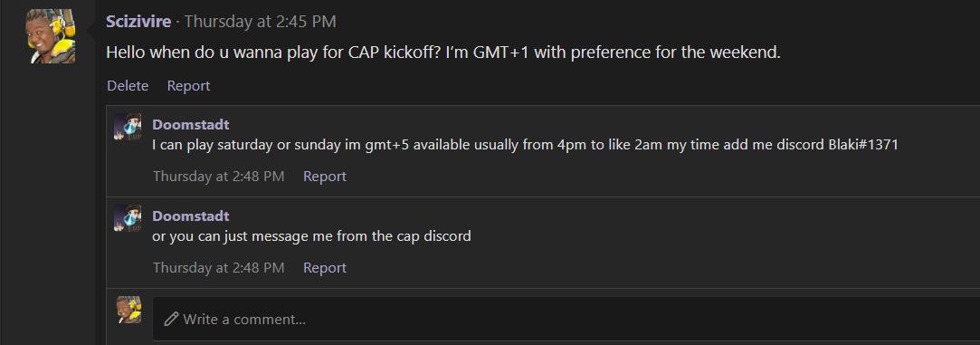Viewport: 980px width, 345px height.
Task: Click the "Hello when do u wanna play" message text
Action: 443,53
